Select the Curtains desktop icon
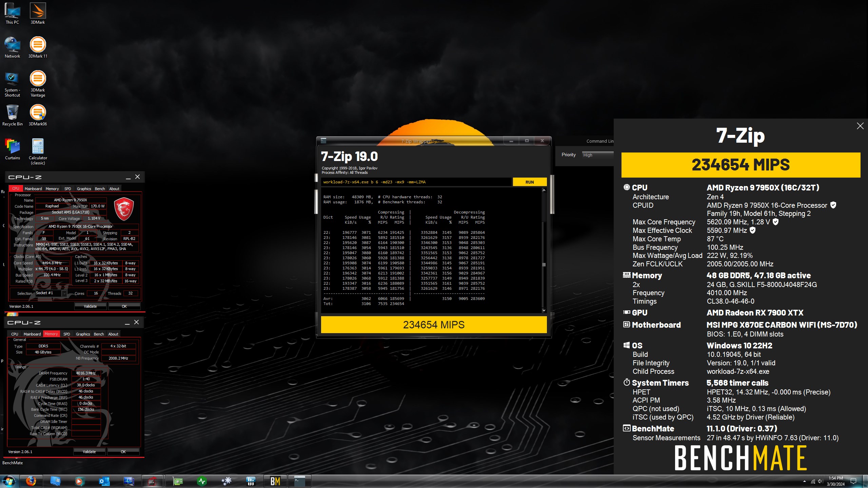Screen dimensions: 868x488 [12, 149]
